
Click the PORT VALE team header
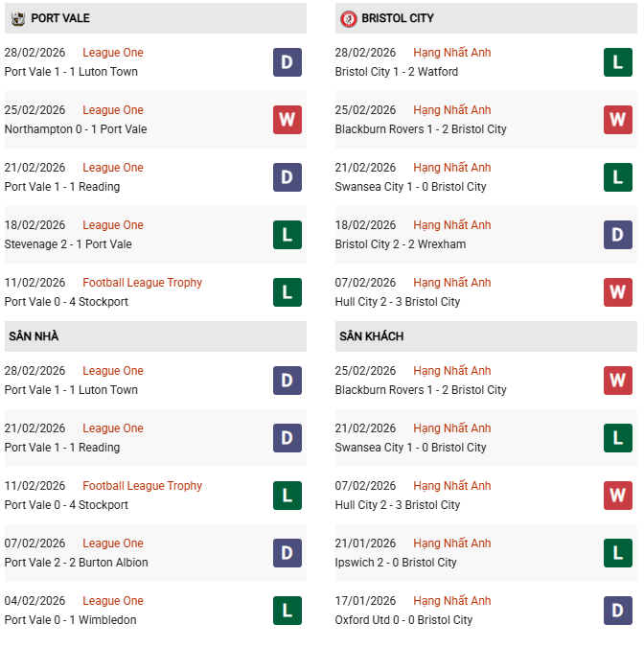pos(60,18)
